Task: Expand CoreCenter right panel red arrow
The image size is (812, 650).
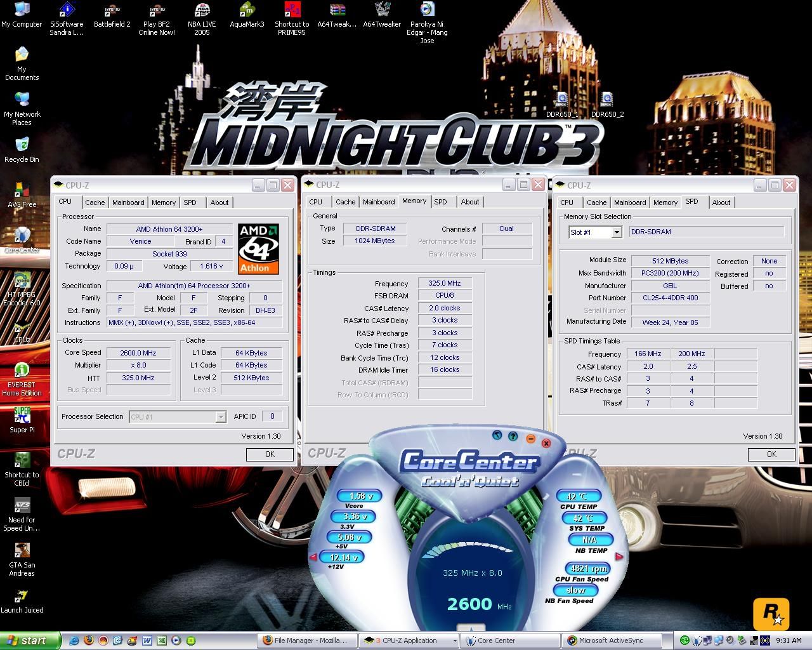Action: point(619,557)
